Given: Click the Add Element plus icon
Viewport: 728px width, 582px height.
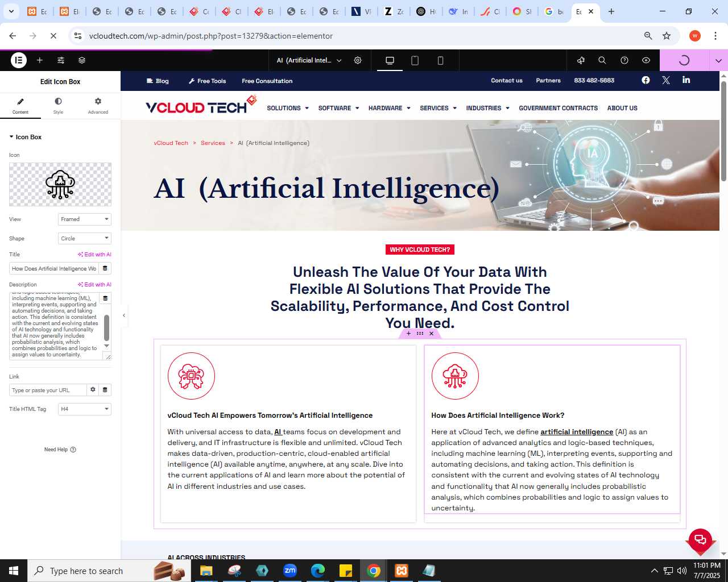Looking at the screenshot, I should pos(40,60).
